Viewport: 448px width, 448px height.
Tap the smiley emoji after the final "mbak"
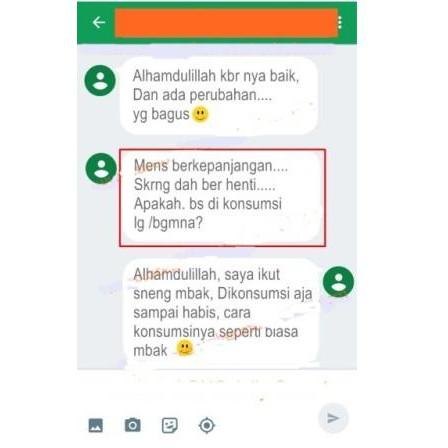(185, 349)
